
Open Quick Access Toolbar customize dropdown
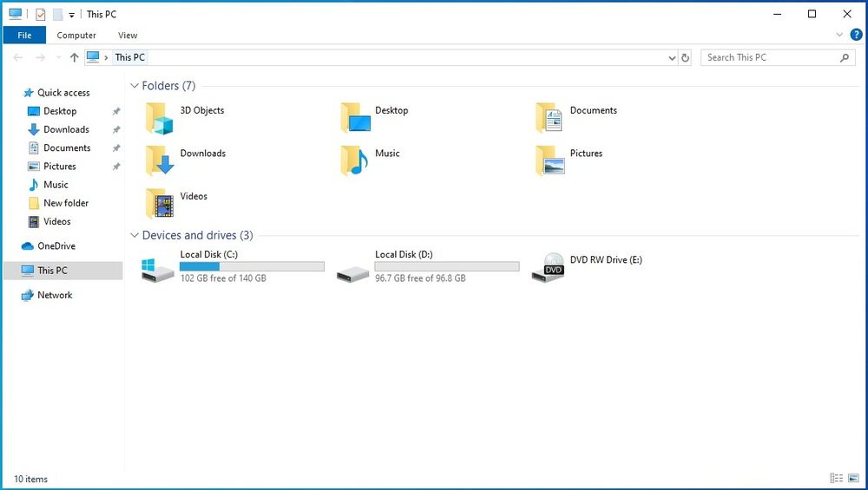pos(71,15)
